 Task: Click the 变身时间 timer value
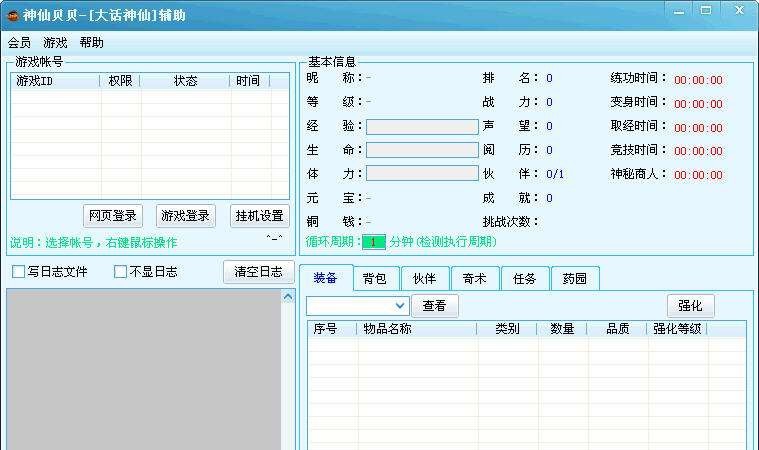pyautogui.click(x=698, y=104)
